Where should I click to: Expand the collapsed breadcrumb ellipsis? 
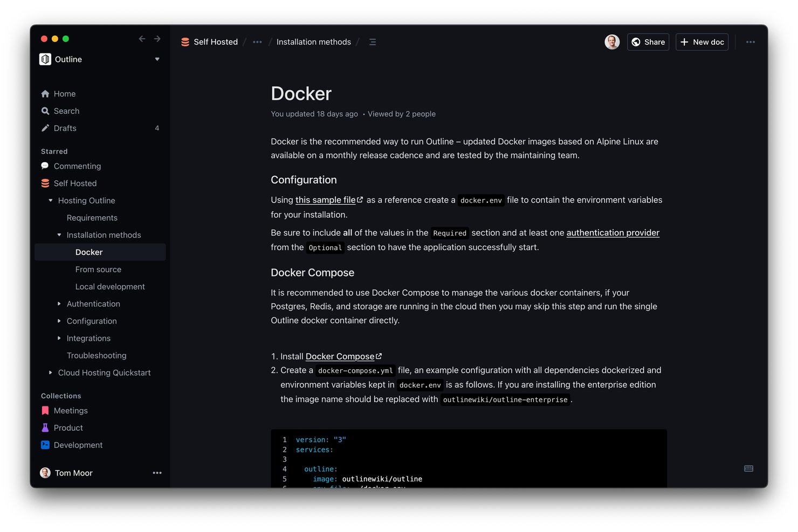(x=257, y=42)
